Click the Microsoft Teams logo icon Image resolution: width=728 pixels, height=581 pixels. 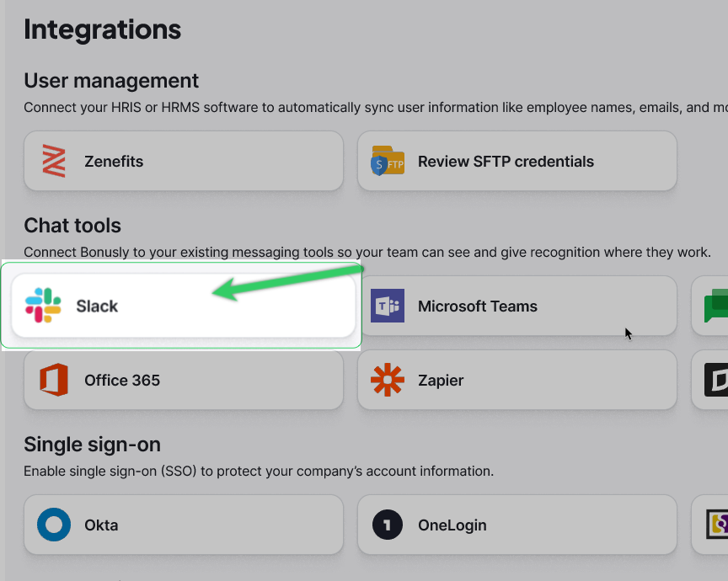388,306
